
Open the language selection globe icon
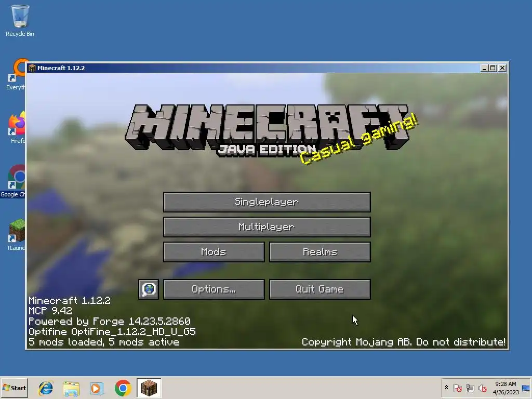149,289
